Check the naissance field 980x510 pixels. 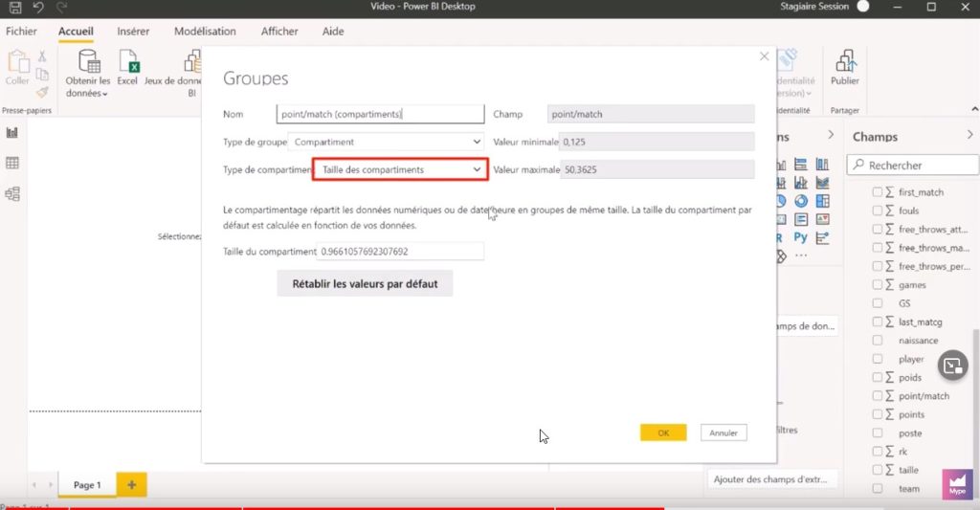click(x=878, y=340)
